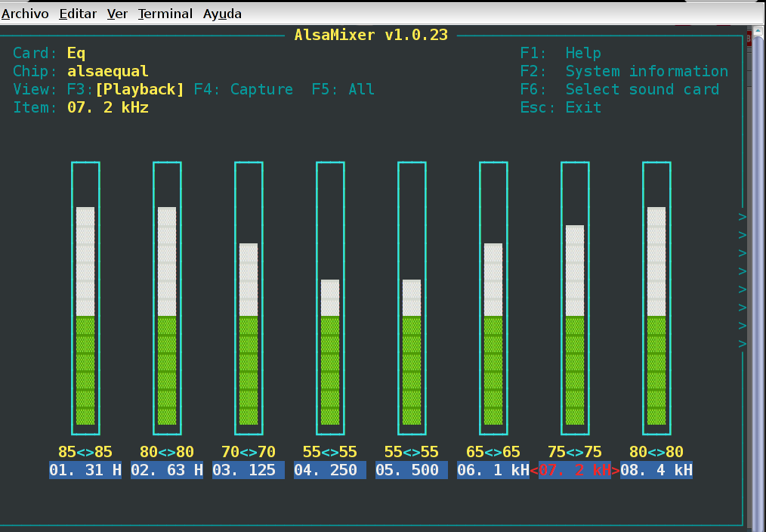Click the AlsaMixer v1.0.23 title

[x=371, y=36]
